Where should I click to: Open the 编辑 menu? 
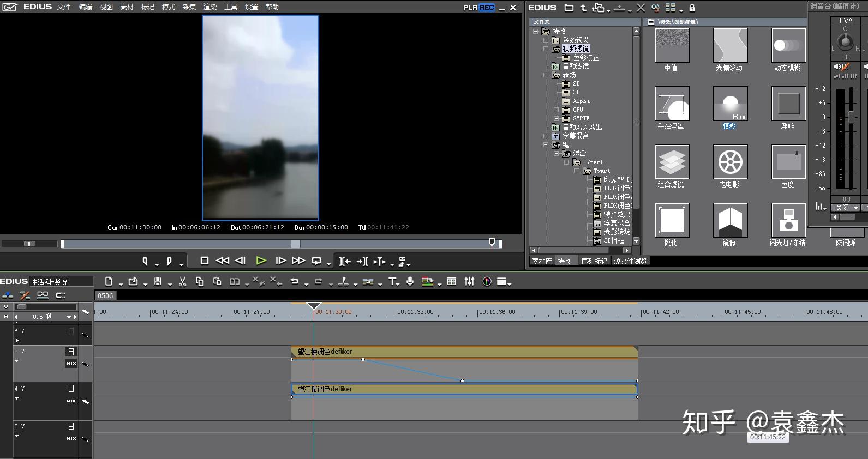click(x=86, y=7)
